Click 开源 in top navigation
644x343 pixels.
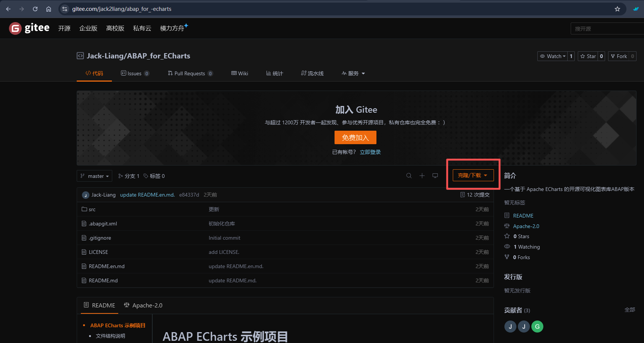point(64,28)
